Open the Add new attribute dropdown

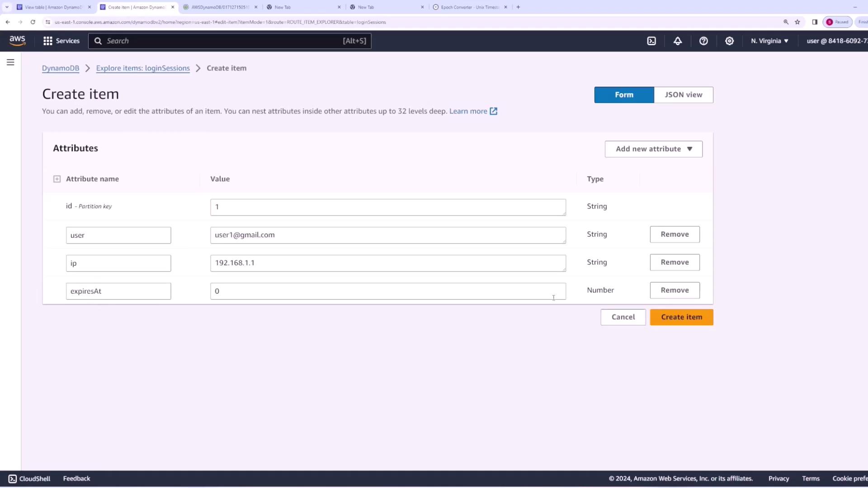[x=653, y=149]
